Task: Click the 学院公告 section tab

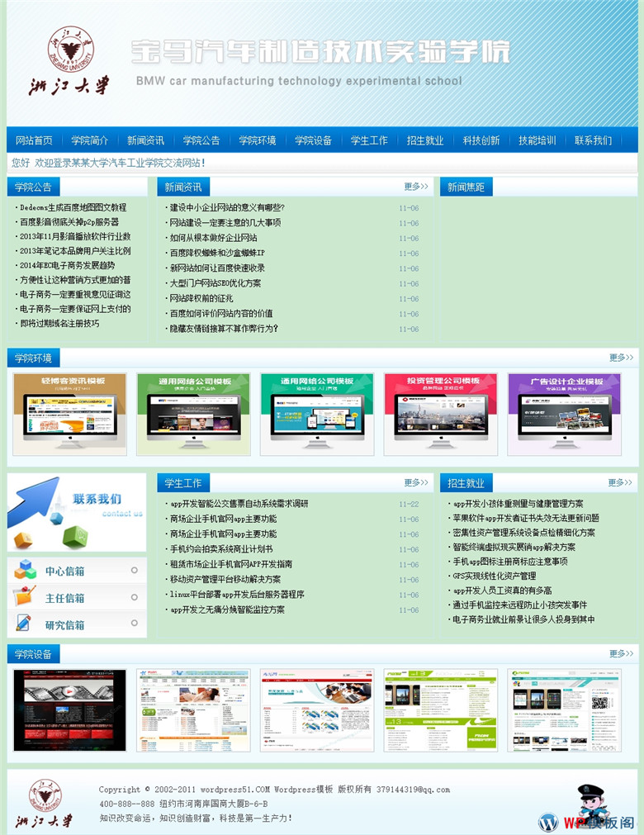Action: [x=33, y=187]
